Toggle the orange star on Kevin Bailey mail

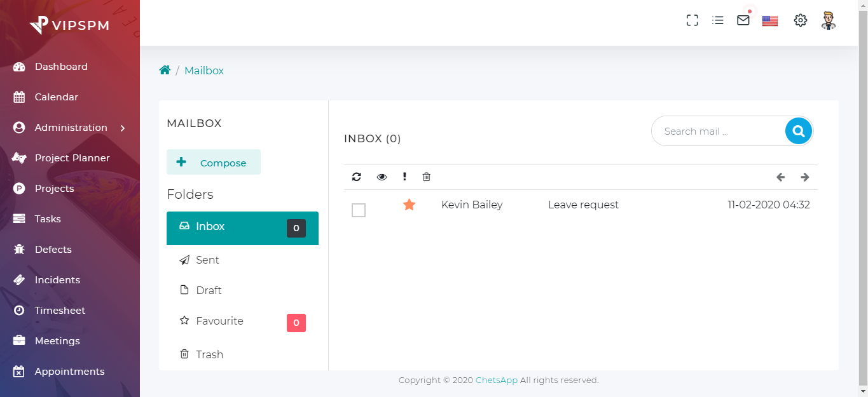[x=410, y=205]
